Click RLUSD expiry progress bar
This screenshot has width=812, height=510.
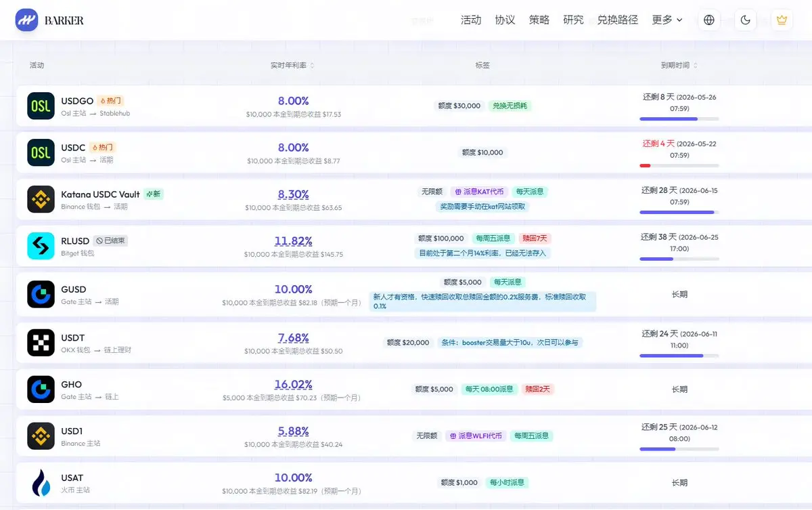point(679,259)
